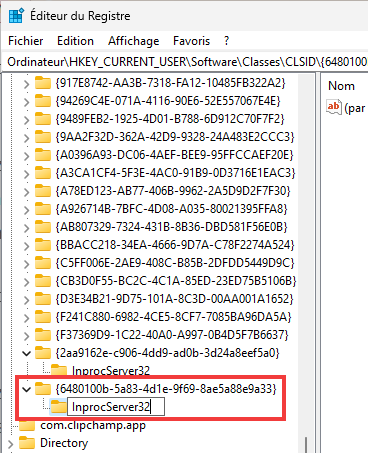This screenshot has height=453, width=368.
Task: Select the (par défaut) value entry
Action: (355, 108)
